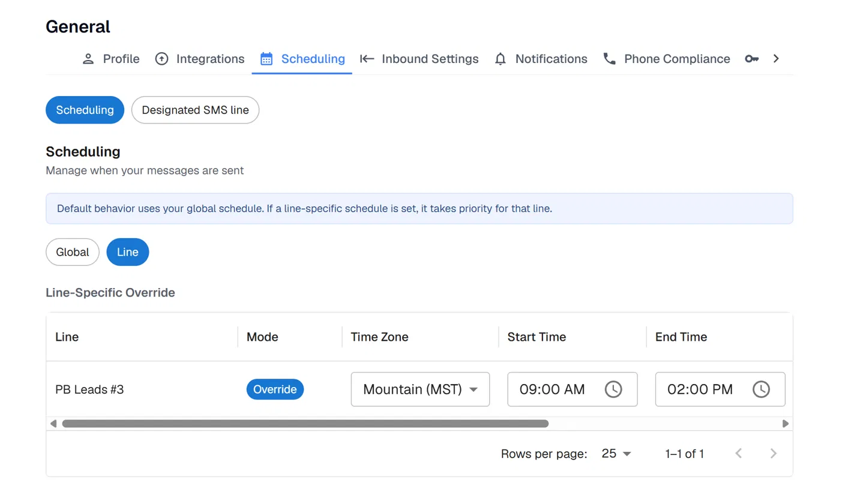Select the Line schedule toggle
Image resolution: width=860 pixels, height=504 pixels.
click(128, 252)
